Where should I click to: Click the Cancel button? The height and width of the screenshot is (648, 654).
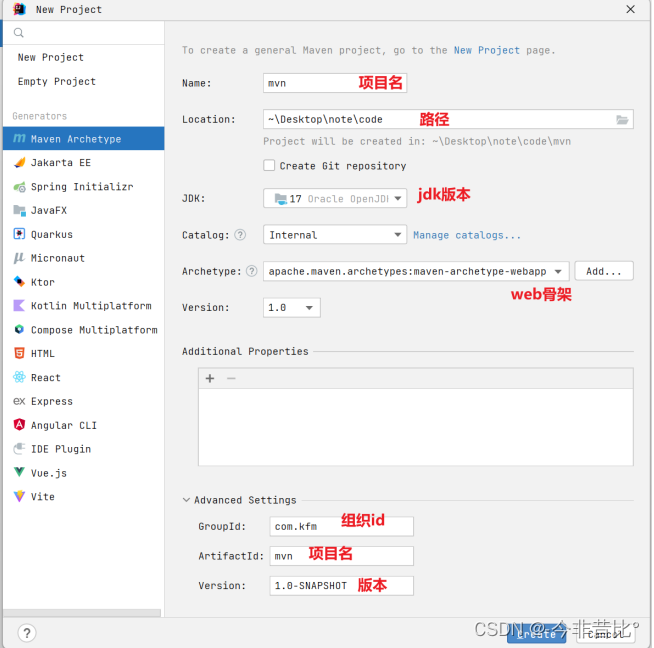(x=605, y=634)
